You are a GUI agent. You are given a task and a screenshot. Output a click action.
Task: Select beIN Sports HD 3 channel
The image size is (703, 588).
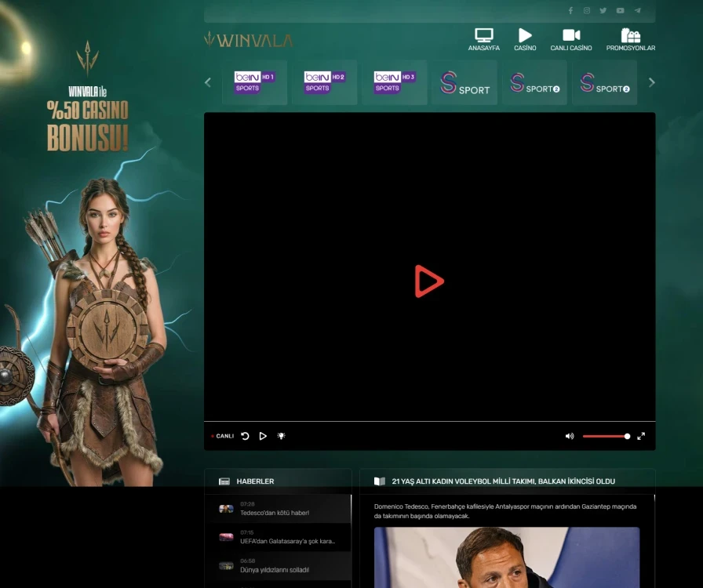coord(394,82)
